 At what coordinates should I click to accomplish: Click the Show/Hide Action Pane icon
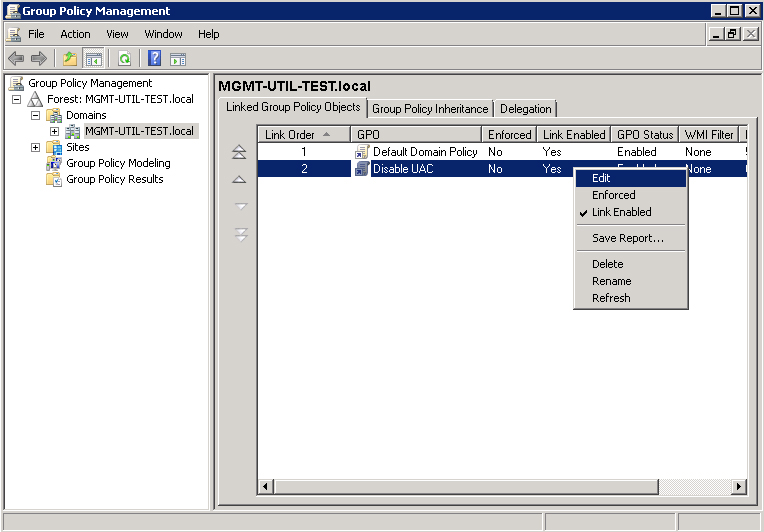click(178, 59)
